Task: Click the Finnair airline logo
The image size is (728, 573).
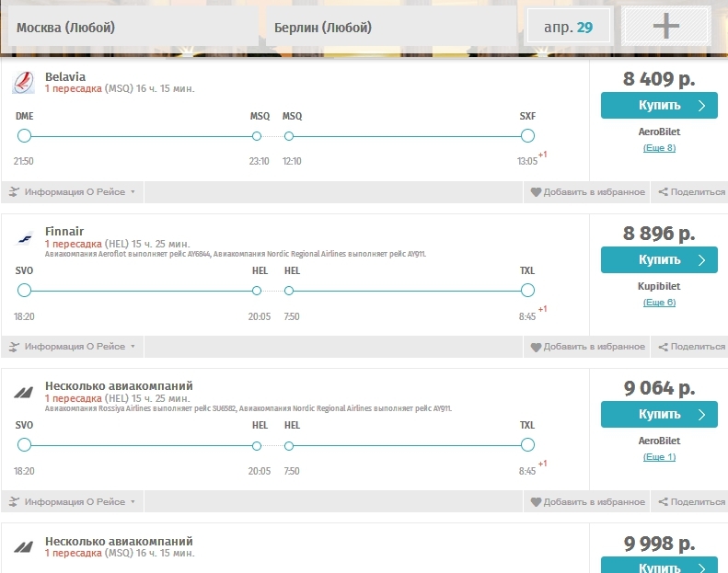Action: [24, 238]
